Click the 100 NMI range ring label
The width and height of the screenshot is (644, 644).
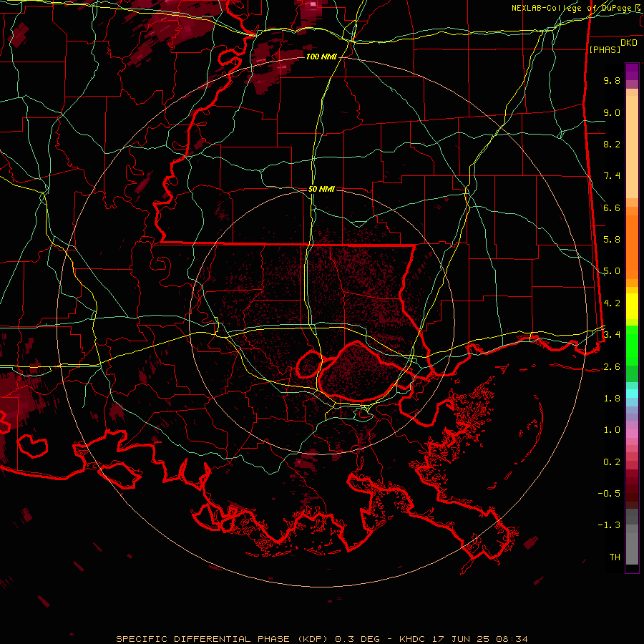pyautogui.click(x=321, y=57)
